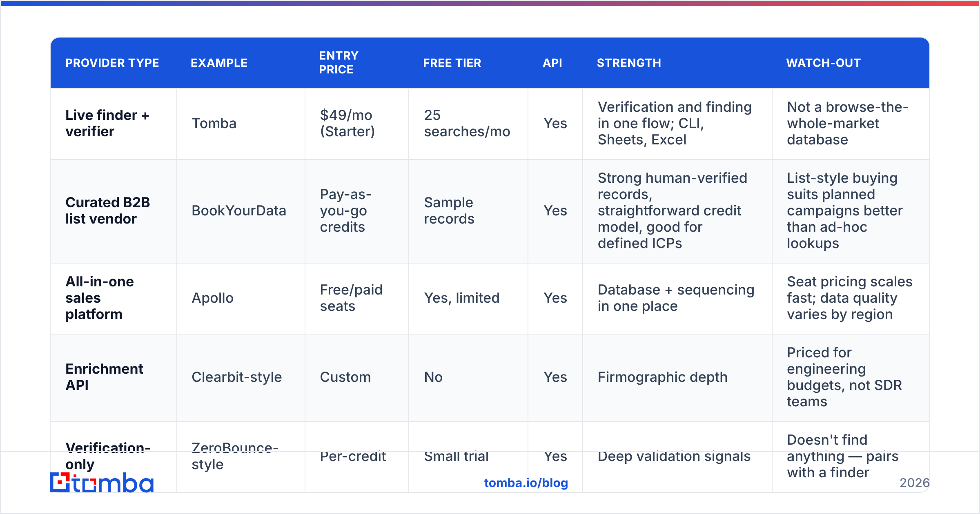Click 'Yes' in the Tomba row
Image resolution: width=980 pixels, height=514 pixels.
(555, 124)
